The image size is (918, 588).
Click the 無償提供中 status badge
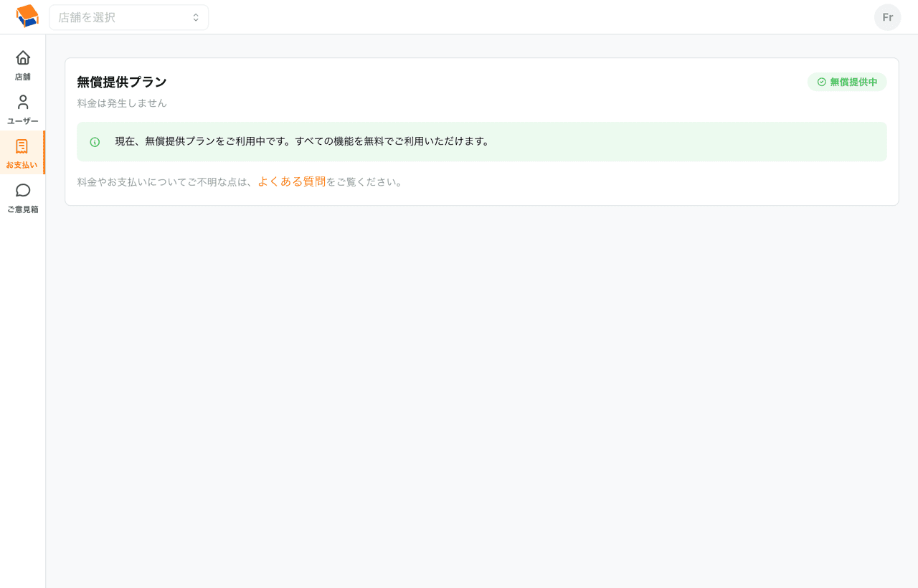847,82
